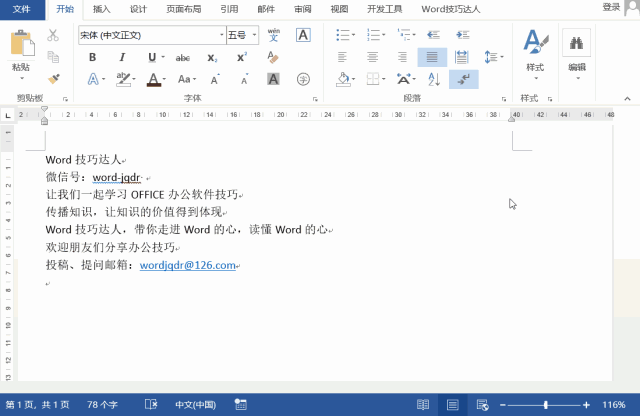Click the 78 个字 word count

tap(102, 405)
